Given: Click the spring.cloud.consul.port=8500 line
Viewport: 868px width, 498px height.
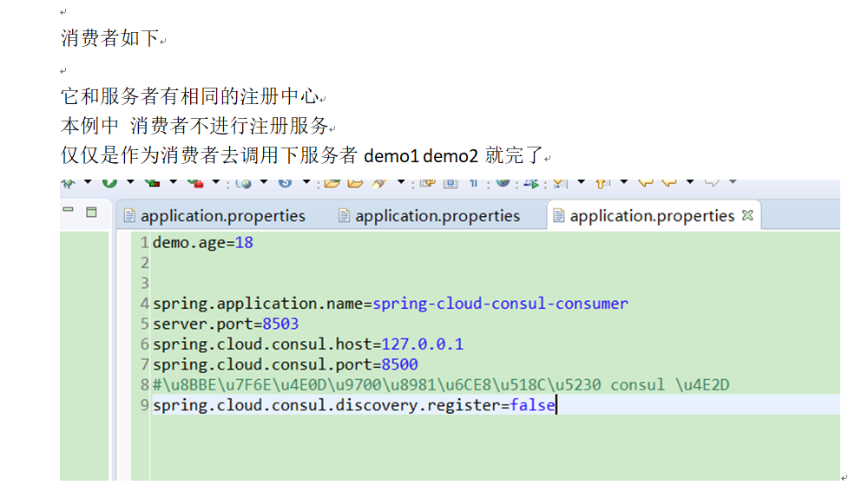Looking at the screenshot, I should click(x=285, y=364).
